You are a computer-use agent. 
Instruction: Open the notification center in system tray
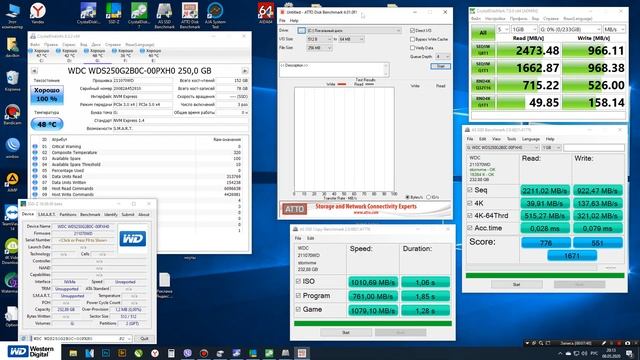pos(630,353)
